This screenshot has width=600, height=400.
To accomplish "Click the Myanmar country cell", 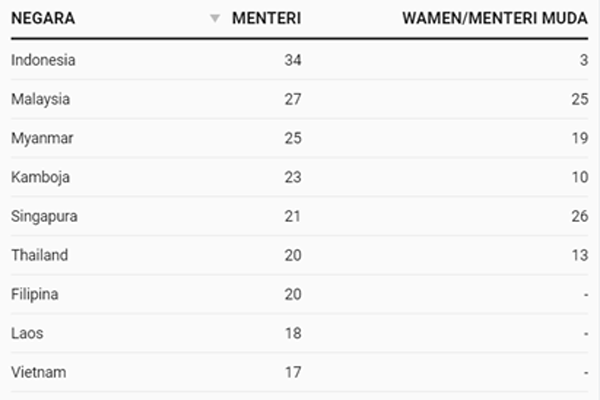I will tap(41, 138).
